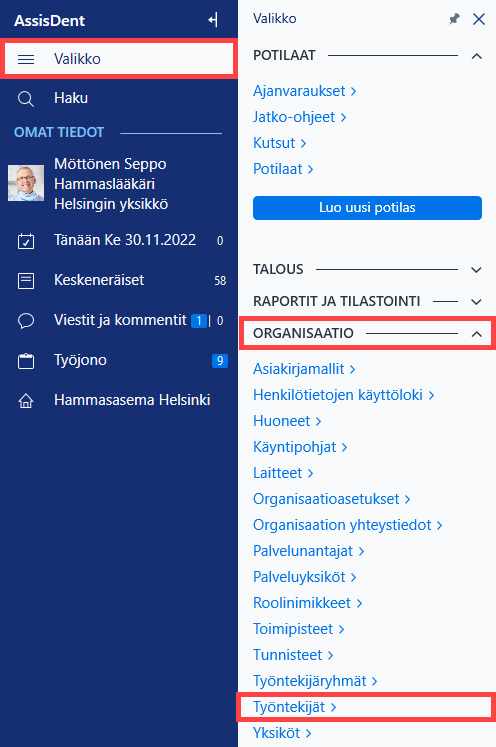The image size is (496, 747).
Task: Open the Palvelunantajat link
Action: pyautogui.click(x=308, y=551)
